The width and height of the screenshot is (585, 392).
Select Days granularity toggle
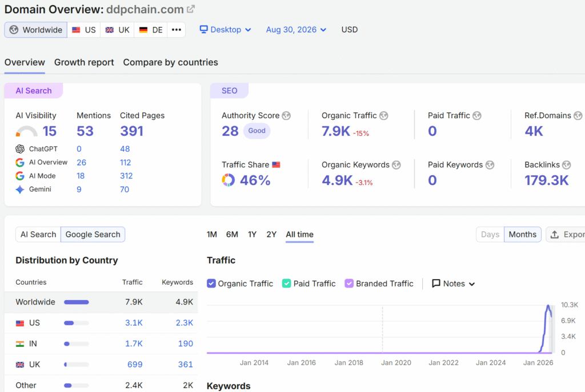(x=490, y=235)
